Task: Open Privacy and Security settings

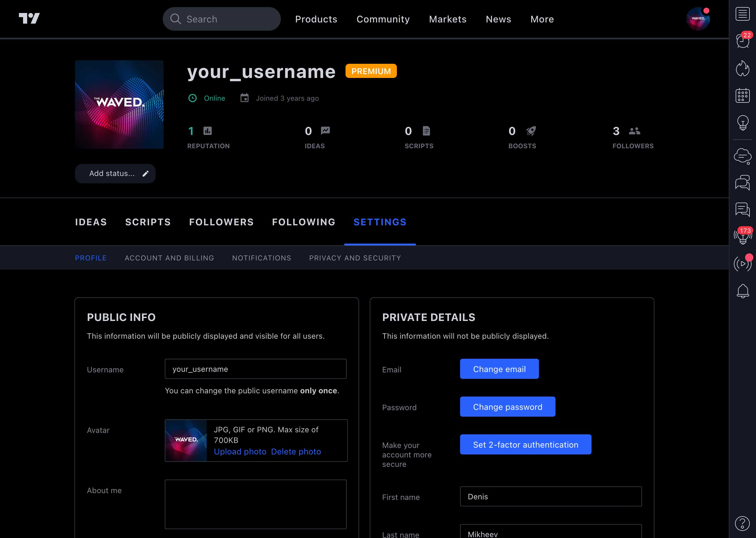Action: click(x=355, y=258)
